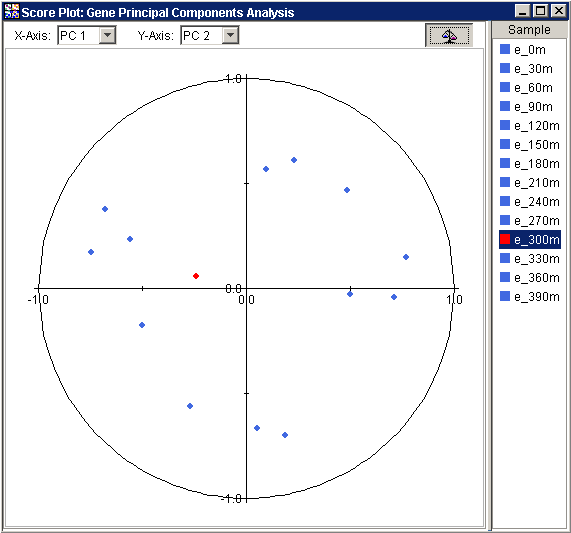This screenshot has height=533, width=571.
Task: Click the red highlighted data point
Action: click(x=196, y=276)
